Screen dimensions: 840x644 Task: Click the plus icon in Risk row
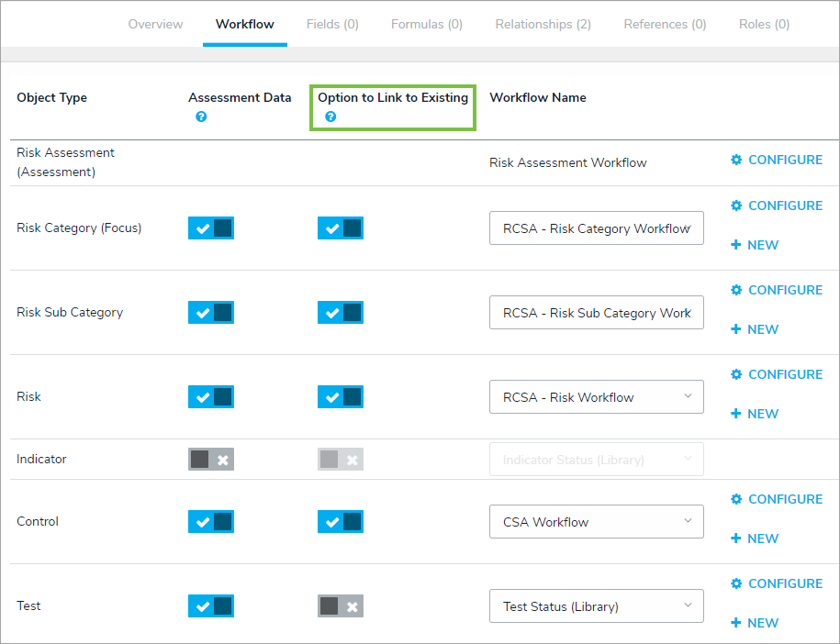(736, 414)
